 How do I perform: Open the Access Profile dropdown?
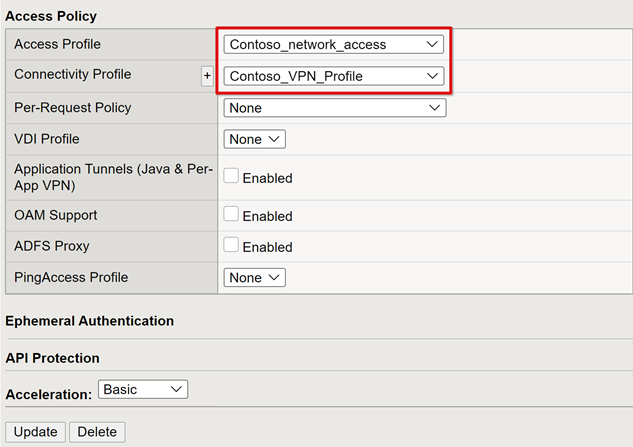click(x=334, y=44)
